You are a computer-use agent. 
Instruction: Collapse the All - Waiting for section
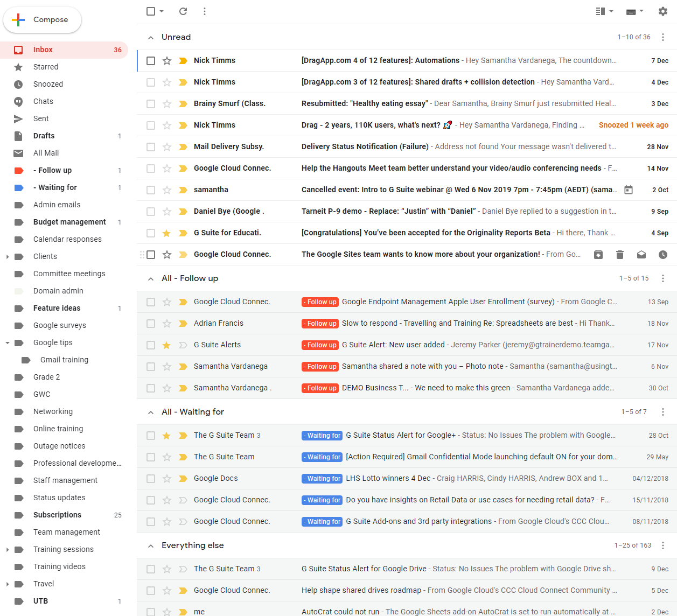coord(151,412)
